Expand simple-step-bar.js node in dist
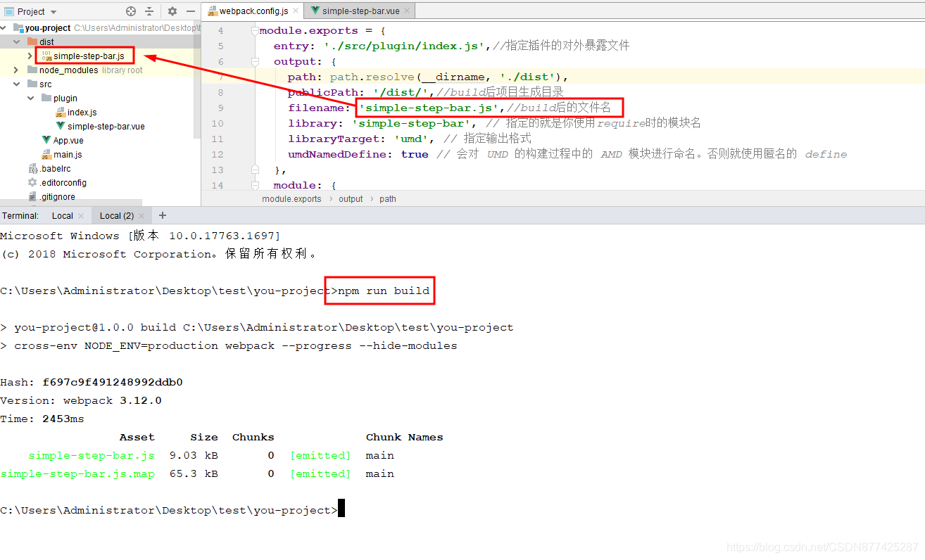This screenshot has width=925, height=560. [x=30, y=56]
